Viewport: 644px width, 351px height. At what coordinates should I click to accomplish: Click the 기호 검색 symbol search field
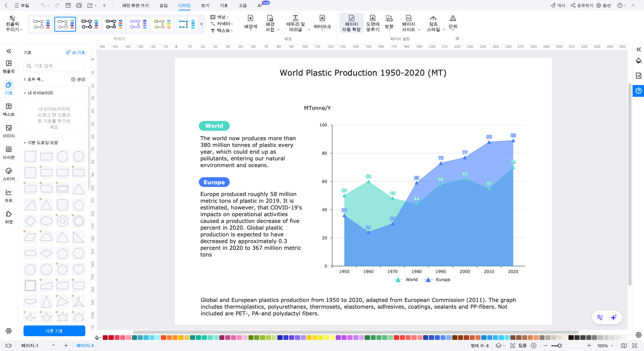(x=54, y=66)
